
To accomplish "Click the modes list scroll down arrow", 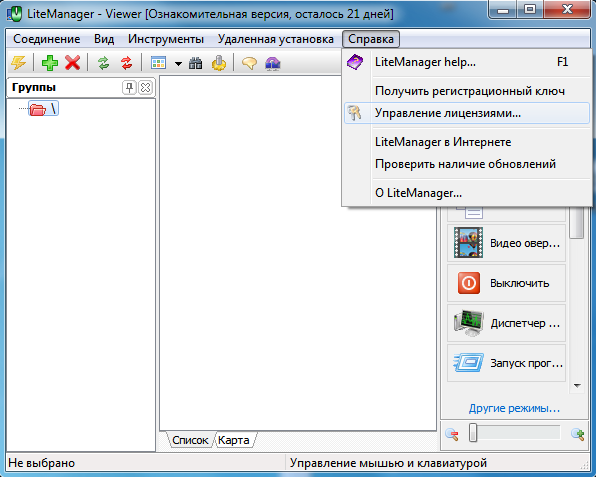I will click(577, 386).
